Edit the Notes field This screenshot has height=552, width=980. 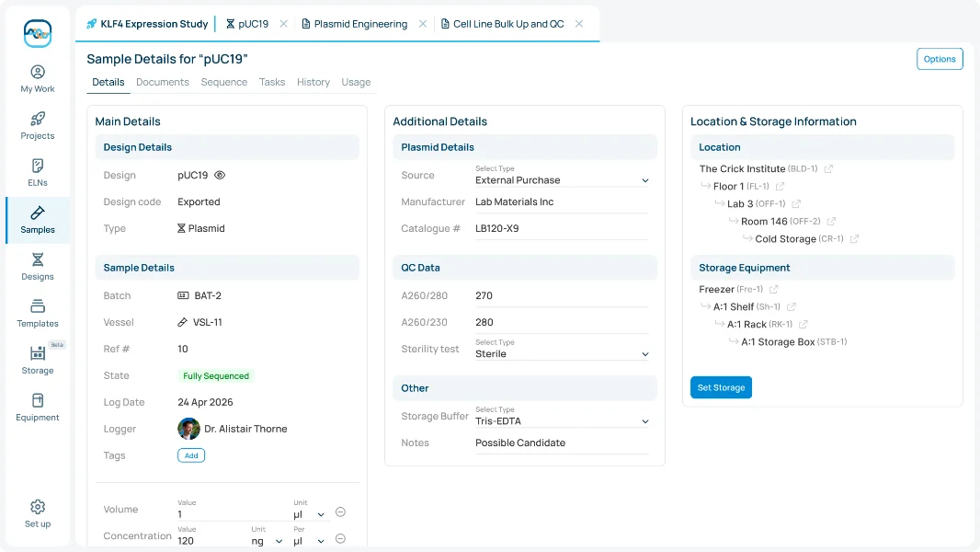pos(562,443)
